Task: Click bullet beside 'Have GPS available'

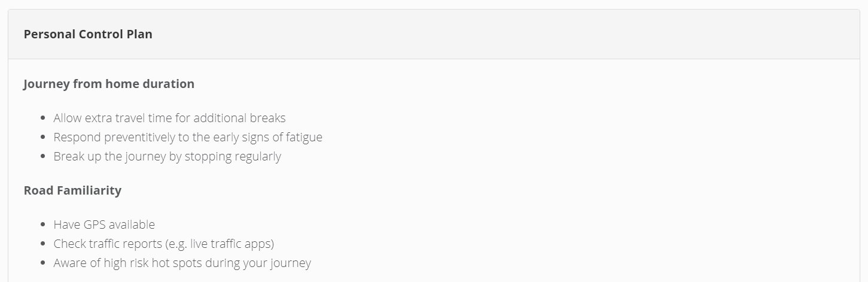Action: pos(43,225)
